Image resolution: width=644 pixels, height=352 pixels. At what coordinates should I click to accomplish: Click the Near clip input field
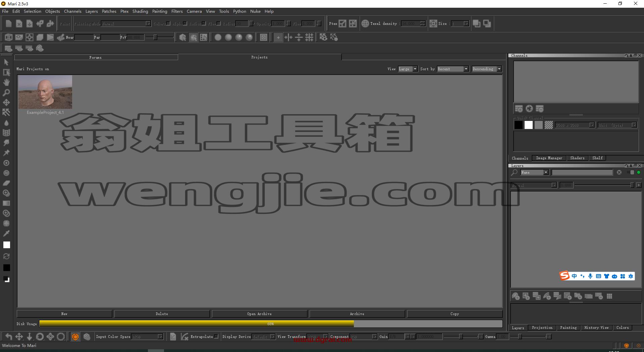tap(84, 37)
